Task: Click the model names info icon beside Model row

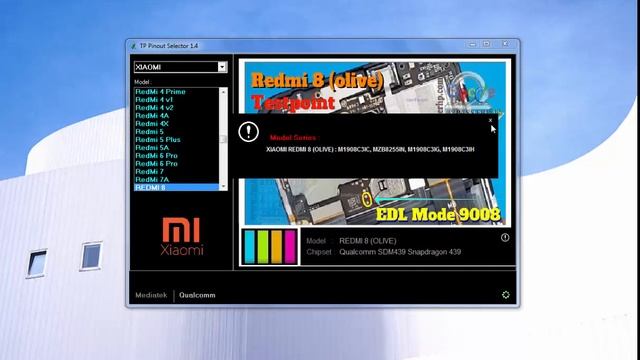Action: [505, 238]
